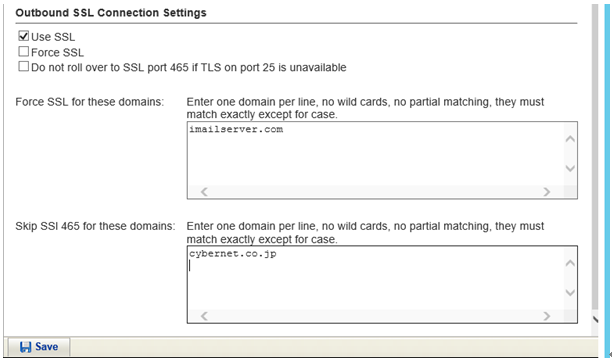Click the page's main vertical scrollbar
Image resolution: width=612 pixels, height=360 pixels.
click(x=594, y=156)
